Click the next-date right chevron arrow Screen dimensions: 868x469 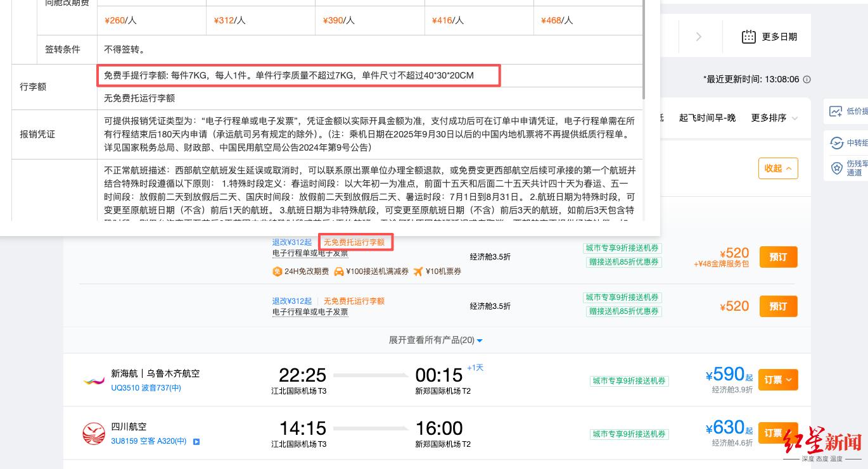699,37
